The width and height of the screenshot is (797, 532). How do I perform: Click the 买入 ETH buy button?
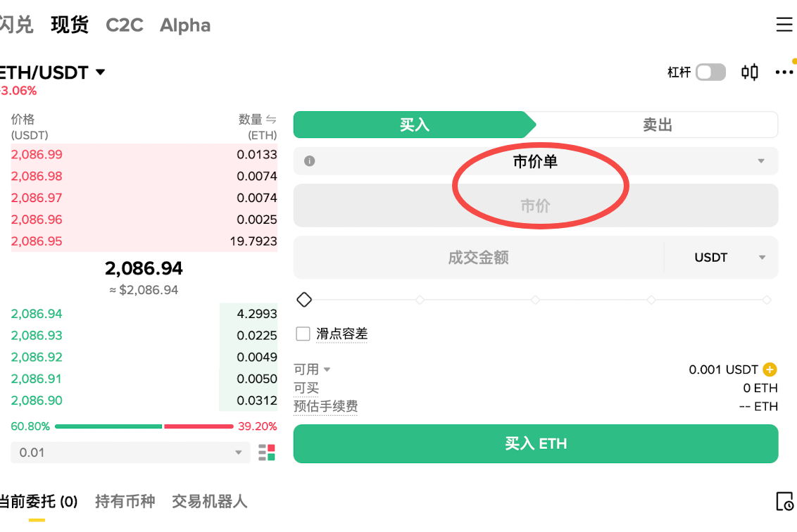pyautogui.click(x=535, y=444)
